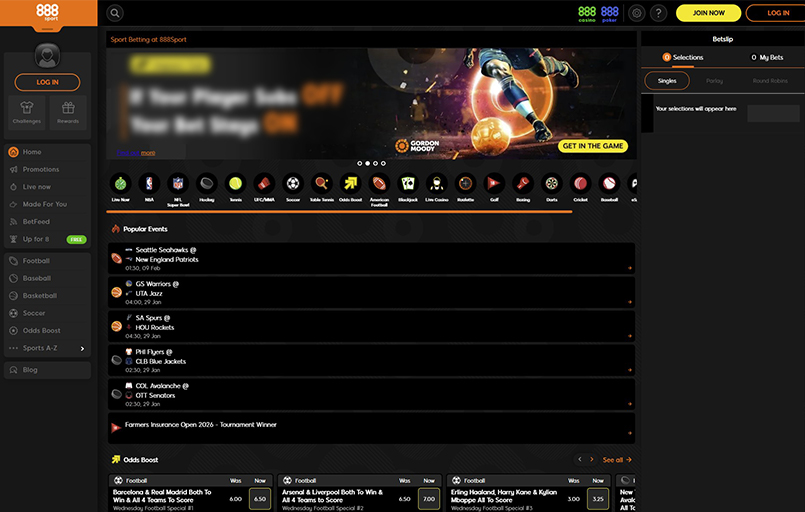This screenshot has height=512, width=805.
Task: Click JOIN NOW button
Action: pyautogui.click(x=708, y=13)
